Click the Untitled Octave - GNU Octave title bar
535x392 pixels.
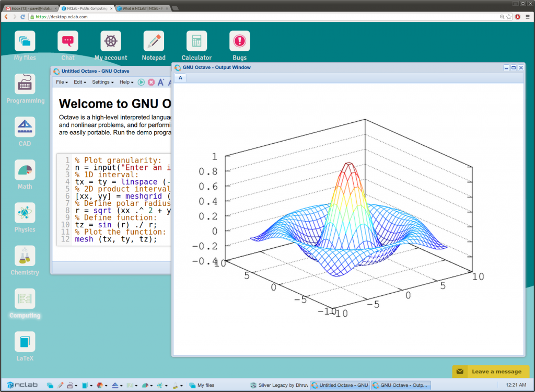click(111, 71)
